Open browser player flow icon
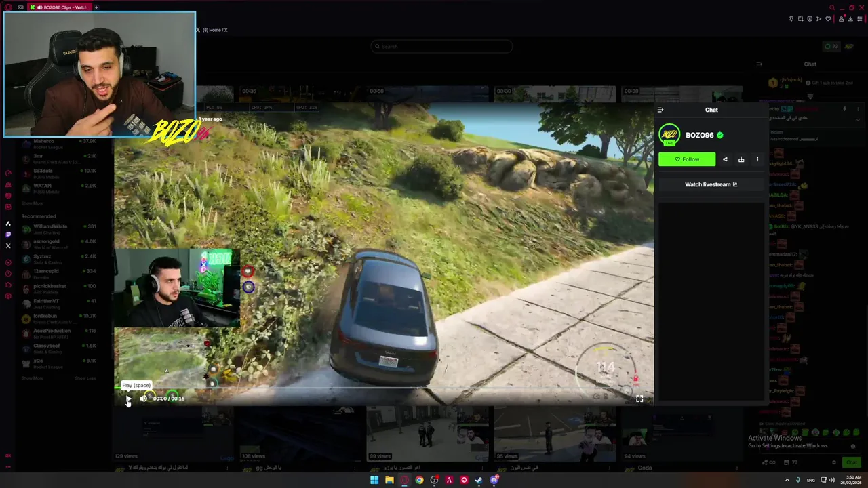Screen dimensions: 868x488 (818, 19)
